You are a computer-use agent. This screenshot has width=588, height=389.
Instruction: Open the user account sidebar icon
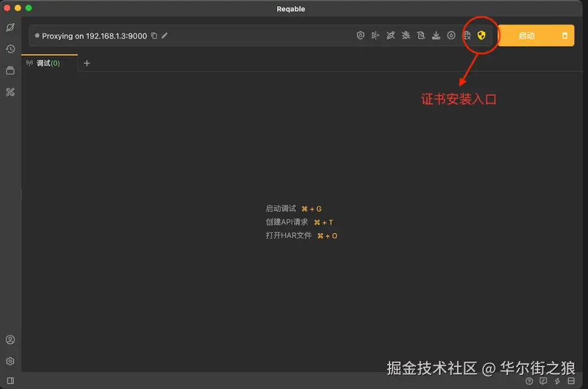[x=10, y=340]
